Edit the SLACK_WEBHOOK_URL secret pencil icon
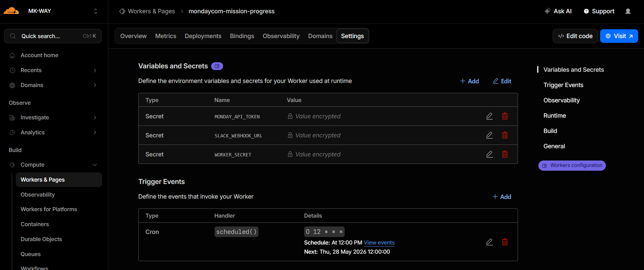This screenshot has height=270, width=644. point(489,135)
